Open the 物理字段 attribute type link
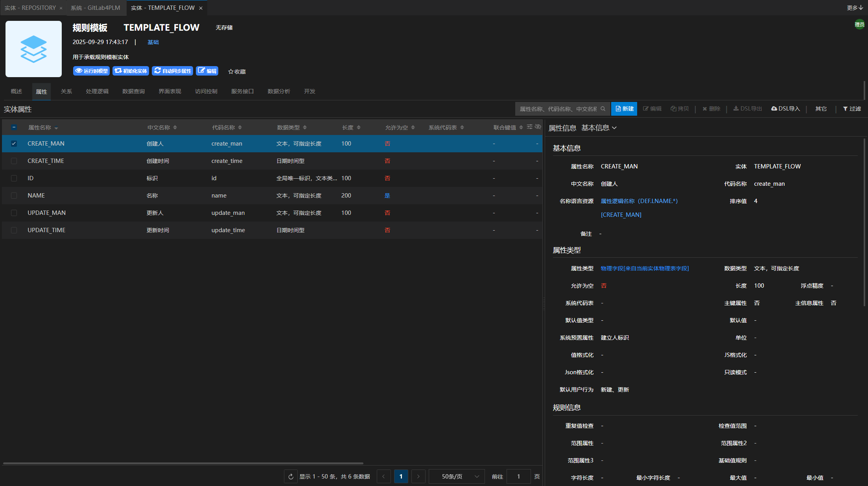 coord(645,268)
